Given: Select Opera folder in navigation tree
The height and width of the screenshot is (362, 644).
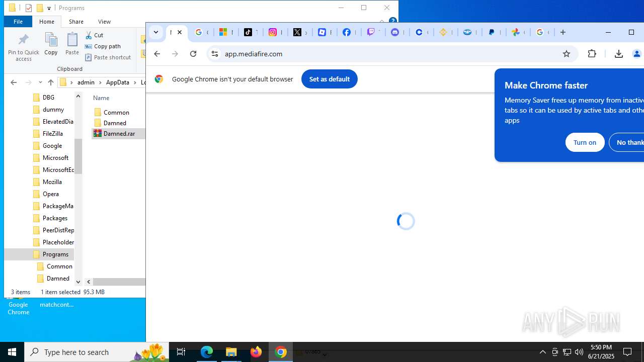Looking at the screenshot, I should point(50,194).
